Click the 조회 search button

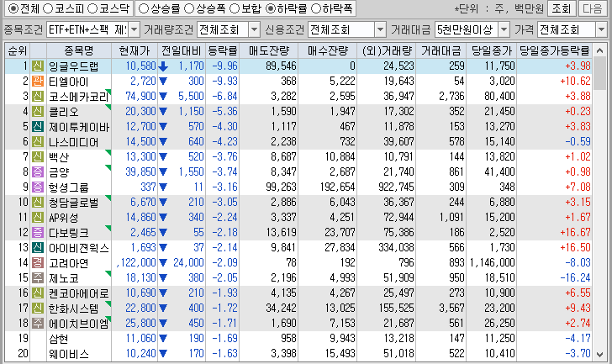tap(562, 8)
